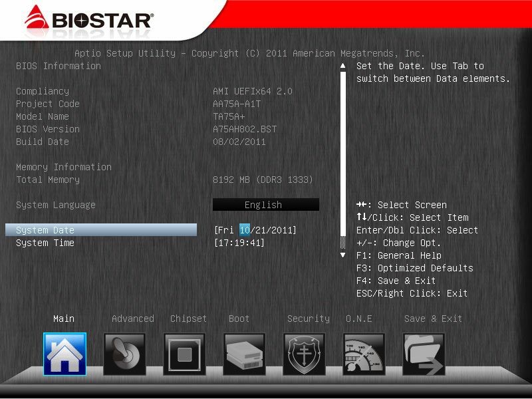Click the Project Code value AA75A-A1T
Viewport: 532px width, 399px height.
click(237, 104)
